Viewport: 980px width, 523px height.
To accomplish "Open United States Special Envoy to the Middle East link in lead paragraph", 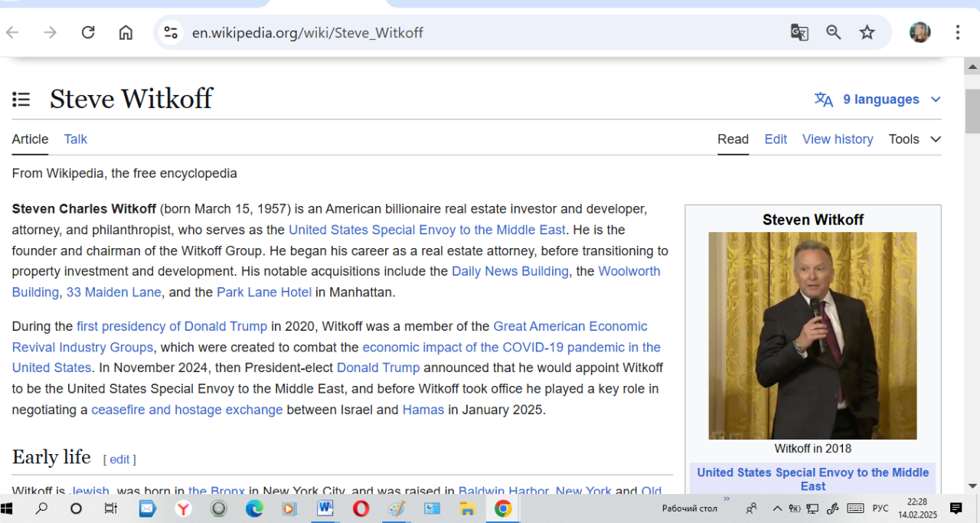I will tap(427, 230).
